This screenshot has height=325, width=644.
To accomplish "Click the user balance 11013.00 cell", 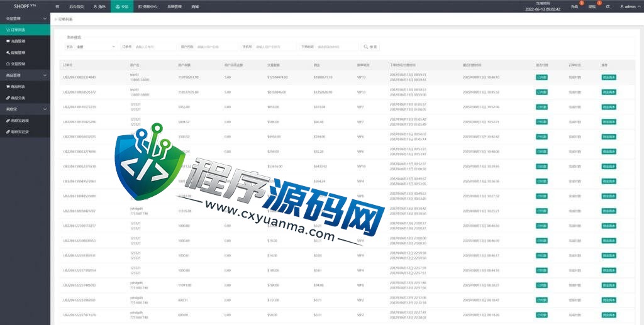I will pos(185,285).
